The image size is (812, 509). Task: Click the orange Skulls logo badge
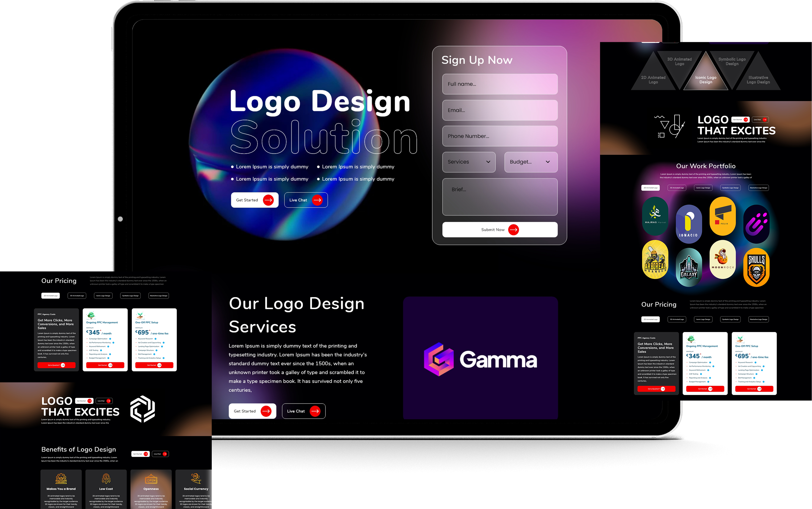[x=756, y=268]
